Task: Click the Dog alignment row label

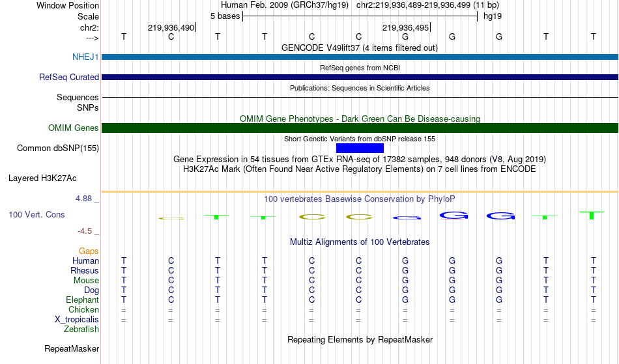Action: coord(91,290)
